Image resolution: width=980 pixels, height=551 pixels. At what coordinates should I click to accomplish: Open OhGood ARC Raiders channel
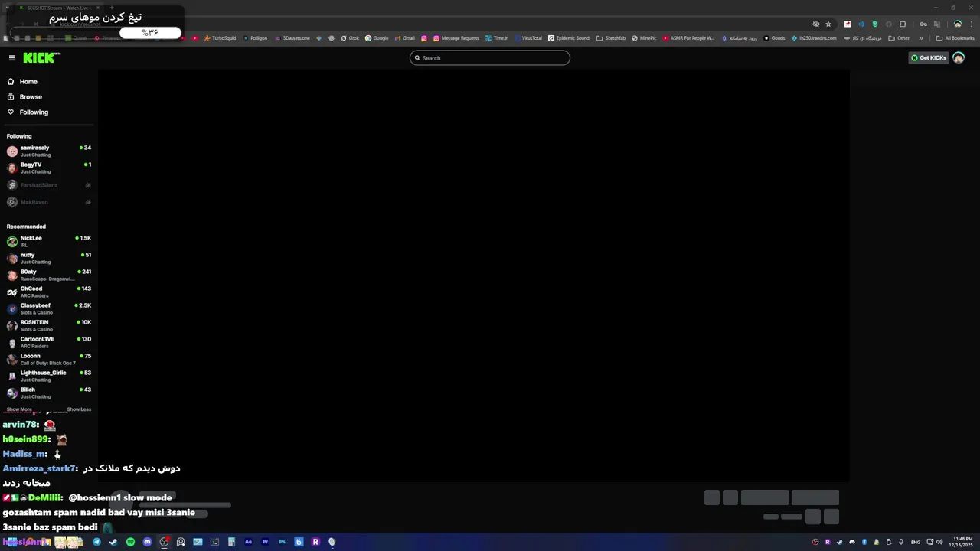tap(47, 292)
